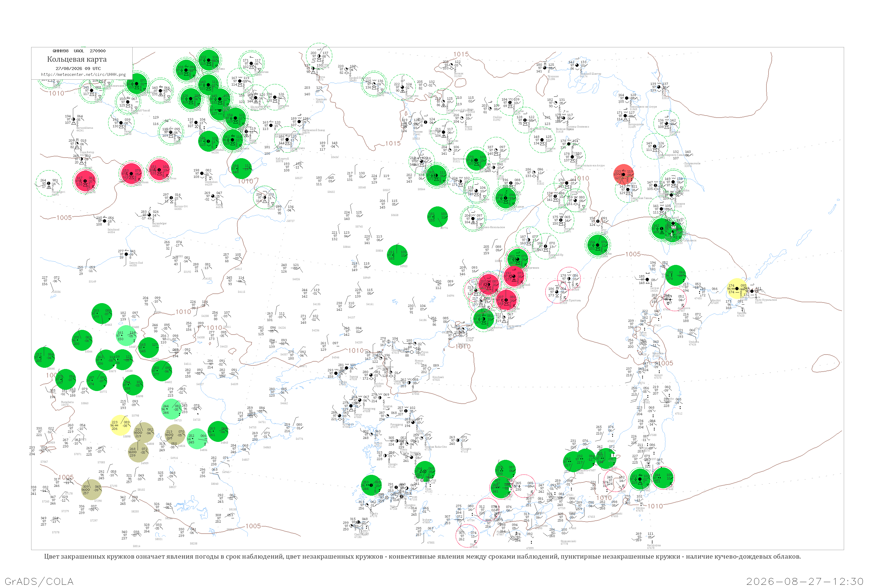Select the yellow station circle reading 223 089
The height and width of the screenshot is (588, 882).
click(x=120, y=425)
